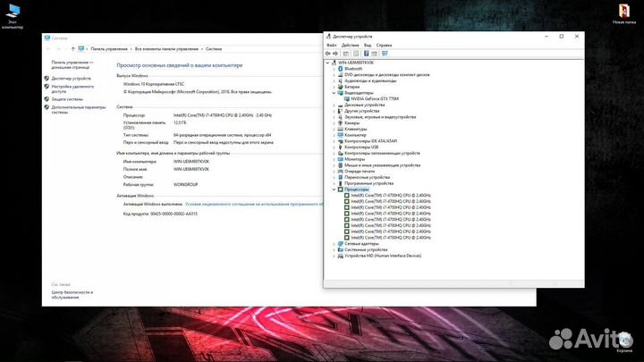The image size is (644, 362).
Task: Open the Корзина recycle bin icon
Action: [x=624, y=342]
